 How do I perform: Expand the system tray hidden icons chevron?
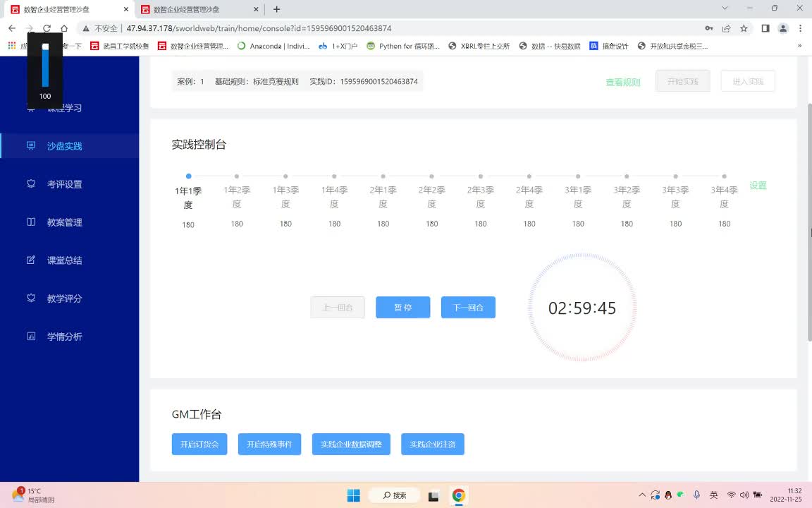642,495
